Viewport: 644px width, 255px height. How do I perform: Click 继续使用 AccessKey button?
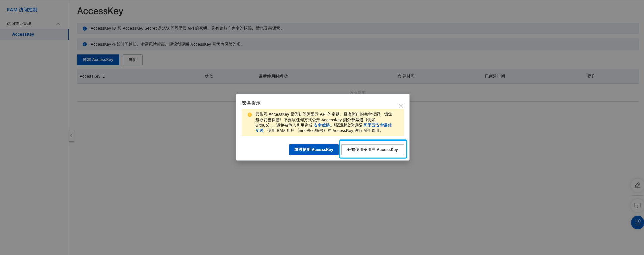[x=314, y=150]
